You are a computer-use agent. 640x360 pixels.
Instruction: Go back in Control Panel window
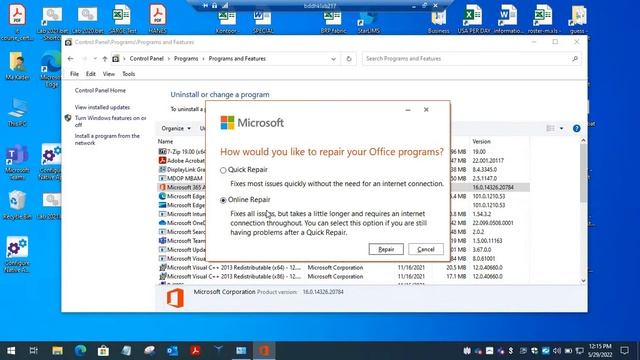[70, 59]
